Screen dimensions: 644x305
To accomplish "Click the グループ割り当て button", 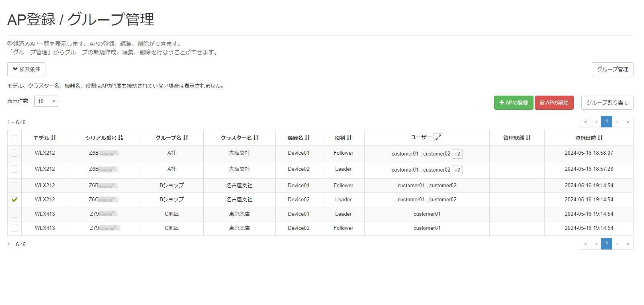I will click(607, 102).
